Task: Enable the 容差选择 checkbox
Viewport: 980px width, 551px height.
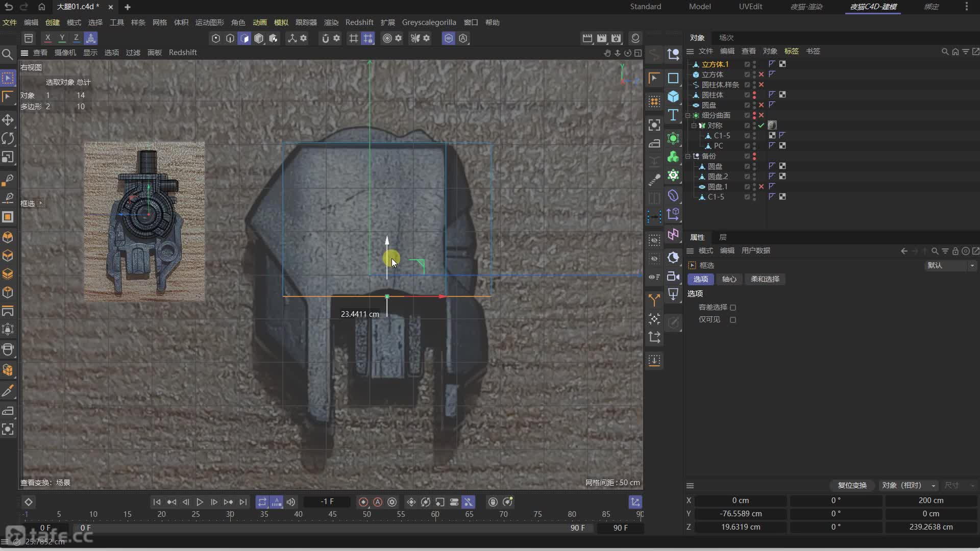Action: click(x=733, y=308)
